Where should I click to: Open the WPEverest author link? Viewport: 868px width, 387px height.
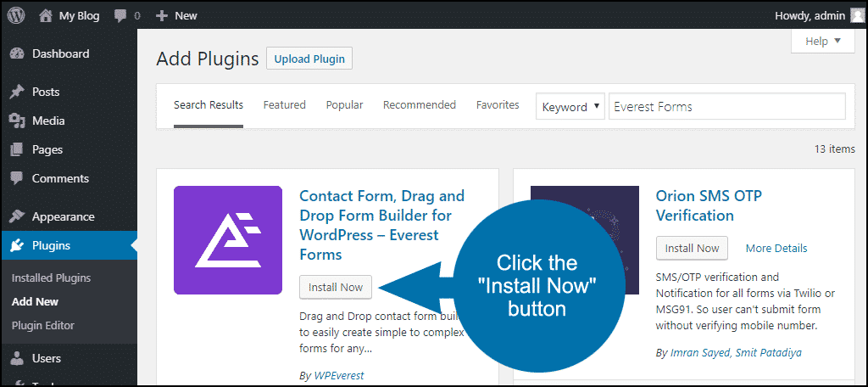pyautogui.click(x=339, y=375)
